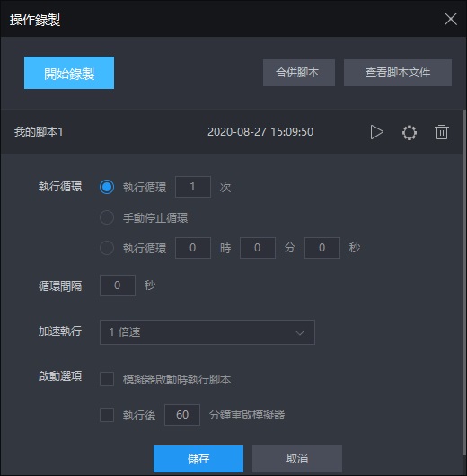467x476 pixels.
Task: Play the 我的腳本1 script
Action: (377, 132)
